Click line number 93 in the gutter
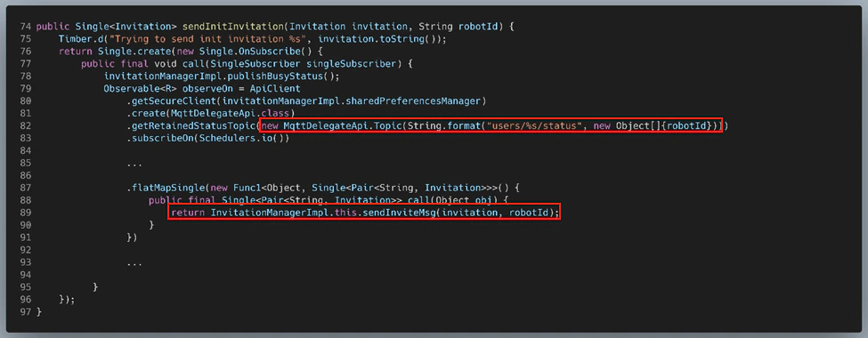Viewport: 868px width, 338px height. (x=26, y=262)
